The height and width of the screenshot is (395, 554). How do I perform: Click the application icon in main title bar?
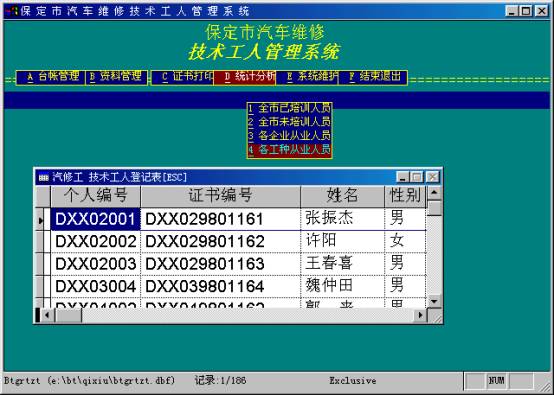(11, 11)
